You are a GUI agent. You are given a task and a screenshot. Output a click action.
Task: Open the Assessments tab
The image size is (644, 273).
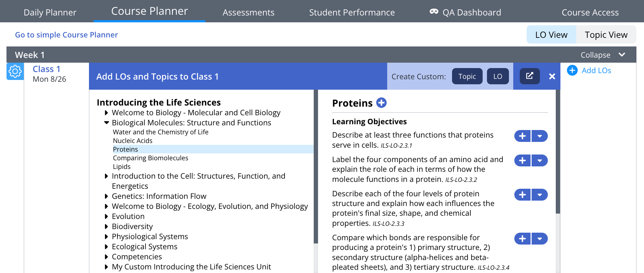coord(248,12)
